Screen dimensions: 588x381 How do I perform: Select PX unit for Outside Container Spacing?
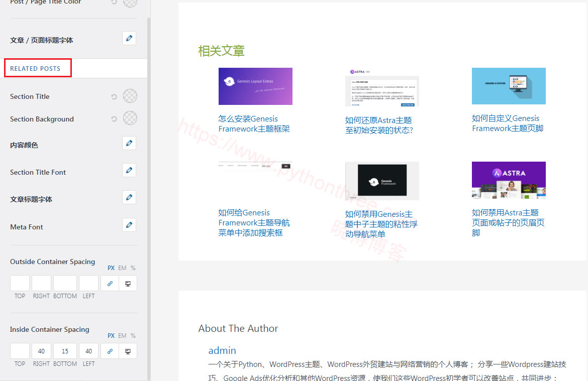point(111,268)
